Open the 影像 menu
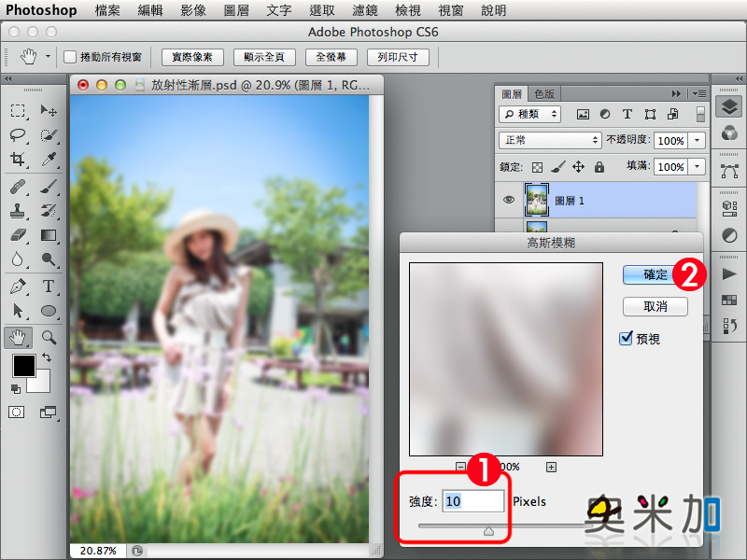This screenshot has width=747, height=560. (193, 10)
